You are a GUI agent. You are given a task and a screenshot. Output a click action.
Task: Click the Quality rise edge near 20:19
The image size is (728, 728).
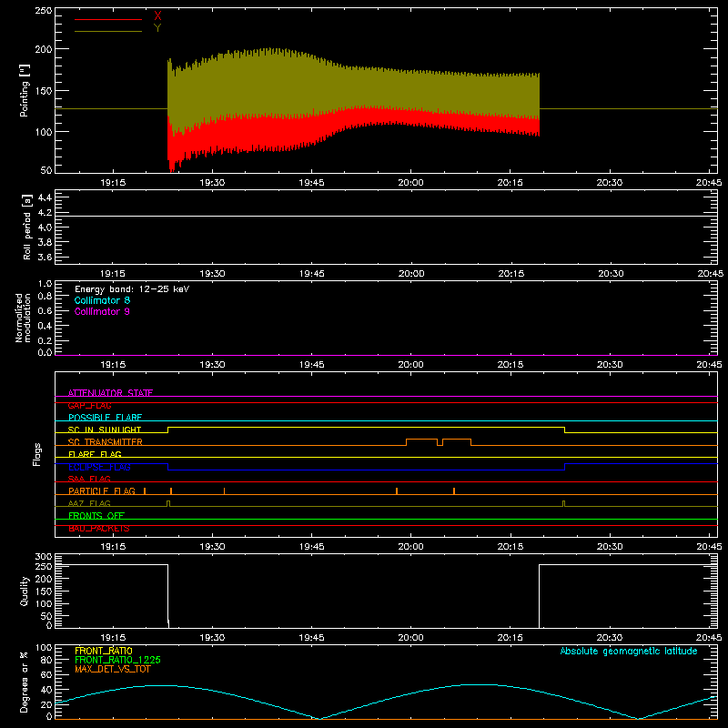539,596
